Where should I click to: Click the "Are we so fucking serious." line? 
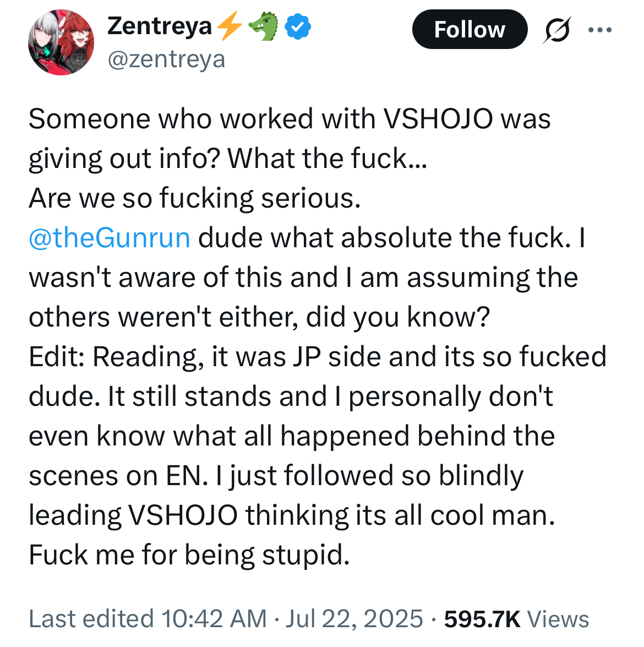click(x=195, y=198)
